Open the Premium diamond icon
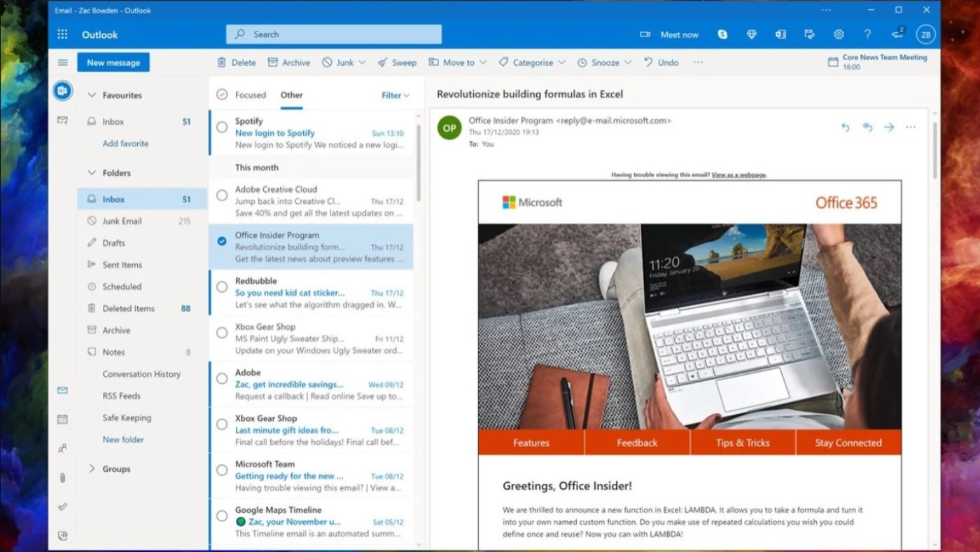The image size is (980, 552). point(751,34)
